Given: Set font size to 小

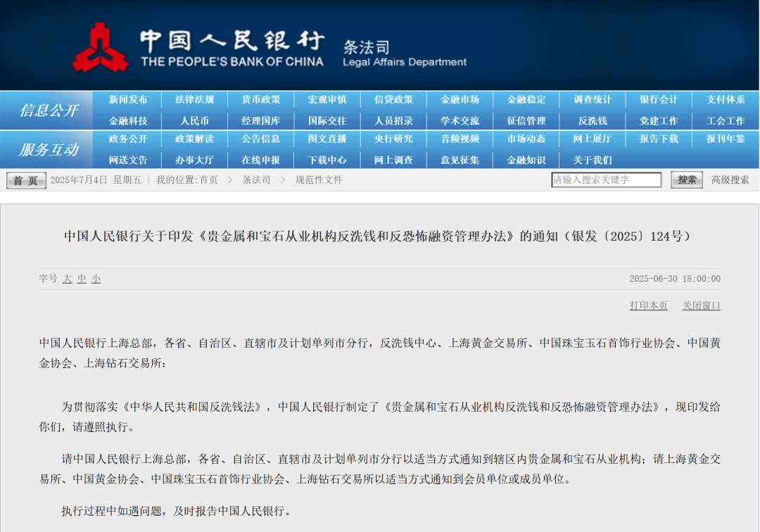Looking at the screenshot, I should coord(96,279).
